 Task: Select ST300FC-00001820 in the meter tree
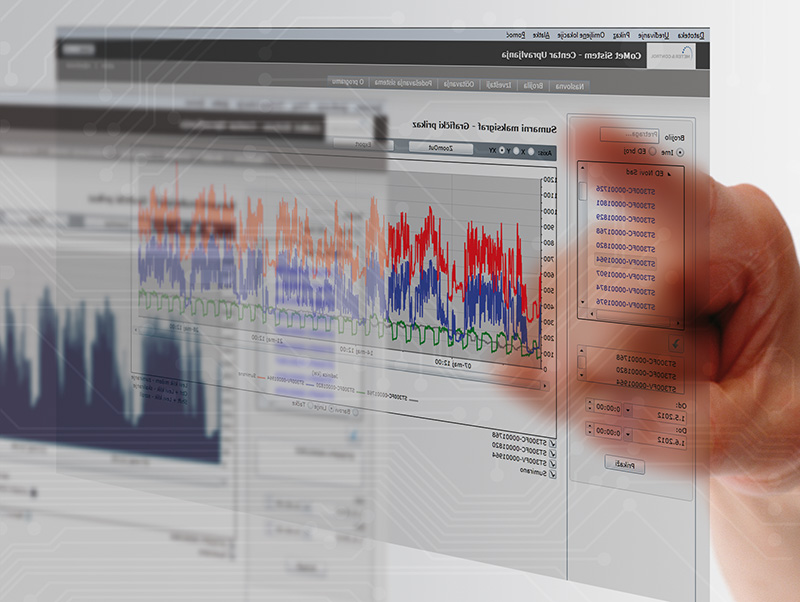(x=626, y=247)
